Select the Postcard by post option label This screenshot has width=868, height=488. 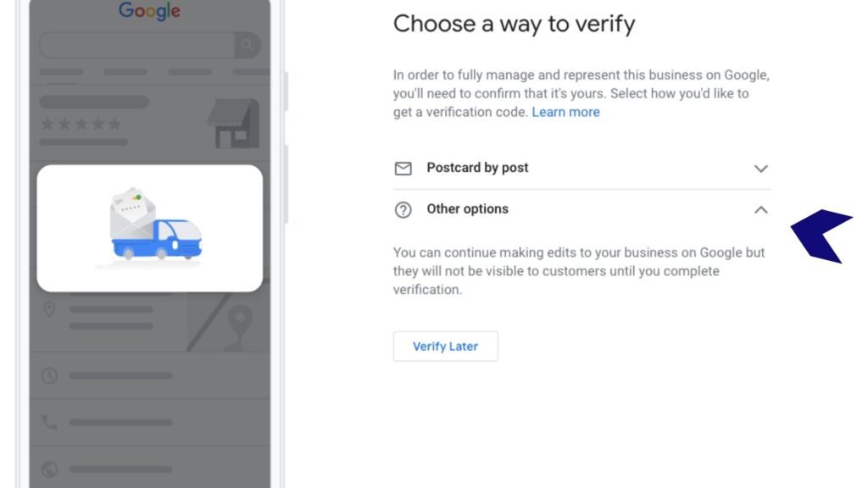(x=477, y=168)
